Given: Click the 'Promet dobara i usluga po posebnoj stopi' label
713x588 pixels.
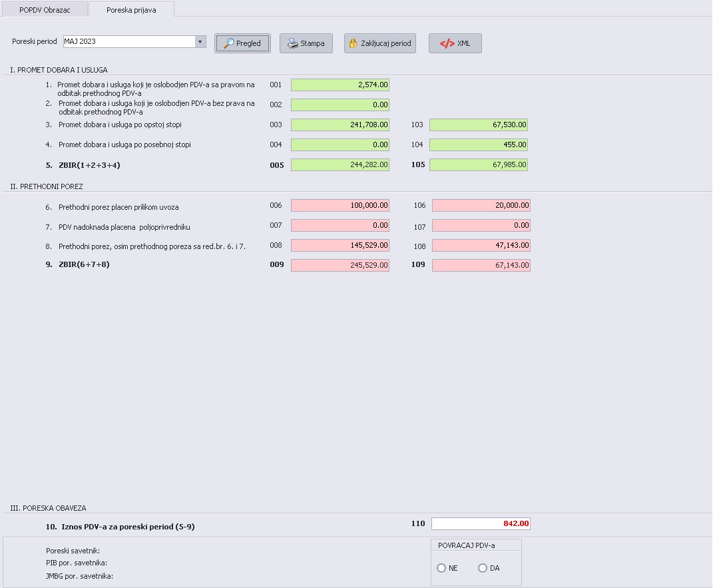Looking at the screenshot, I should tap(124, 145).
